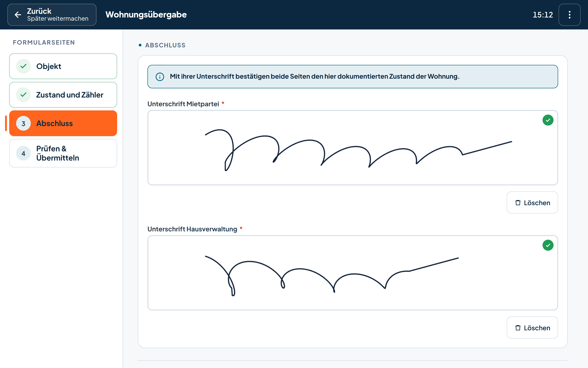Click the info icon in the notice banner
This screenshot has height=368, width=588.
pos(160,77)
